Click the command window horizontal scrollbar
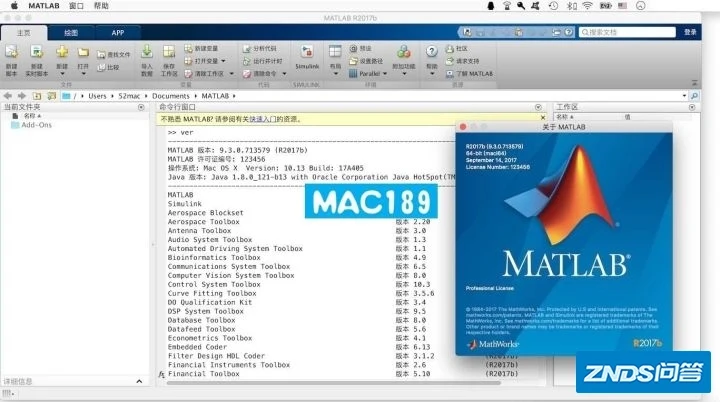The width and height of the screenshot is (720, 402). click(x=333, y=382)
